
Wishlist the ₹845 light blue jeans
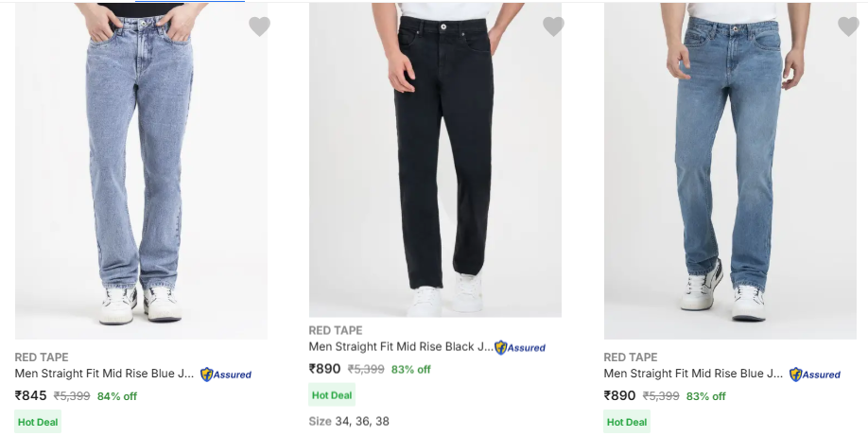(259, 27)
